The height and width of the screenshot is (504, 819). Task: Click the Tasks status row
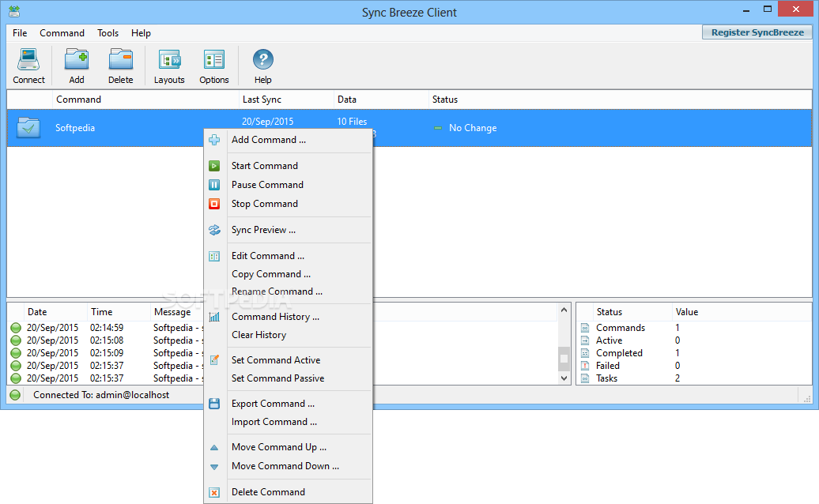(x=695, y=378)
